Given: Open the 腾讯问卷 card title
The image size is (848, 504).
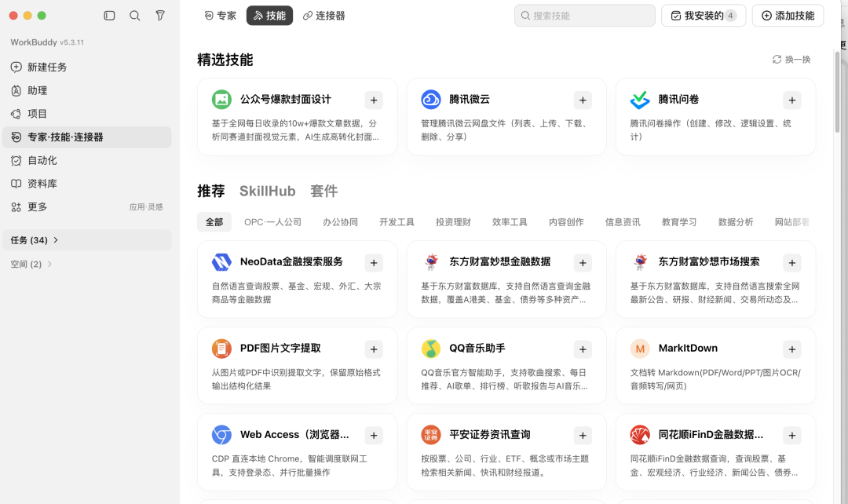Looking at the screenshot, I should 678,99.
